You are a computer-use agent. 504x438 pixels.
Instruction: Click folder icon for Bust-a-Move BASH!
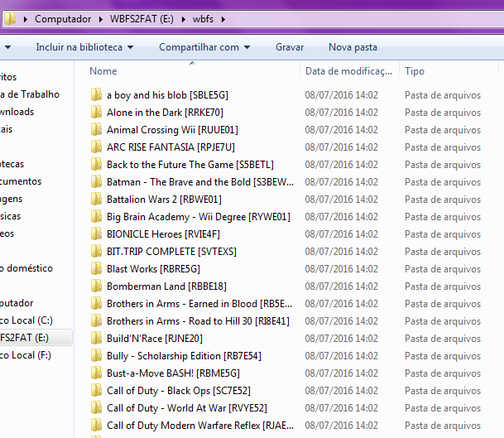tap(97, 373)
